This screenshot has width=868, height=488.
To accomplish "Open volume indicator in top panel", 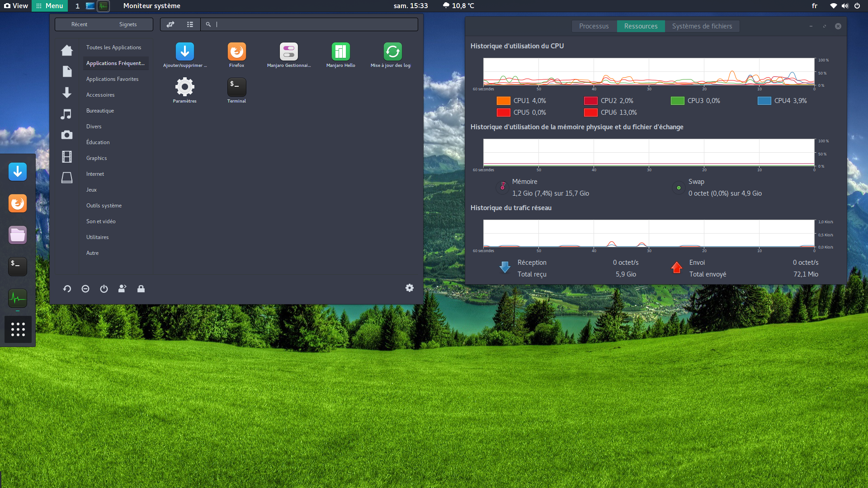I will coord(845,6).
